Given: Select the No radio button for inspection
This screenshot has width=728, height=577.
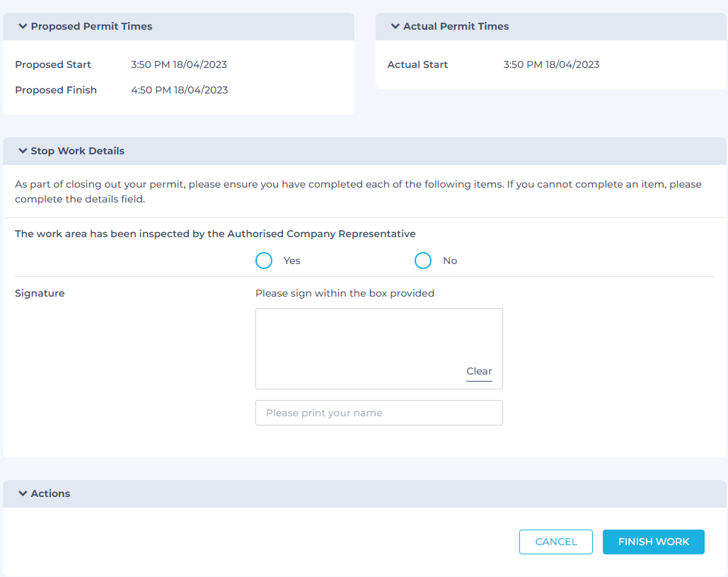Looking at the screenshot, I should point(423,261).
